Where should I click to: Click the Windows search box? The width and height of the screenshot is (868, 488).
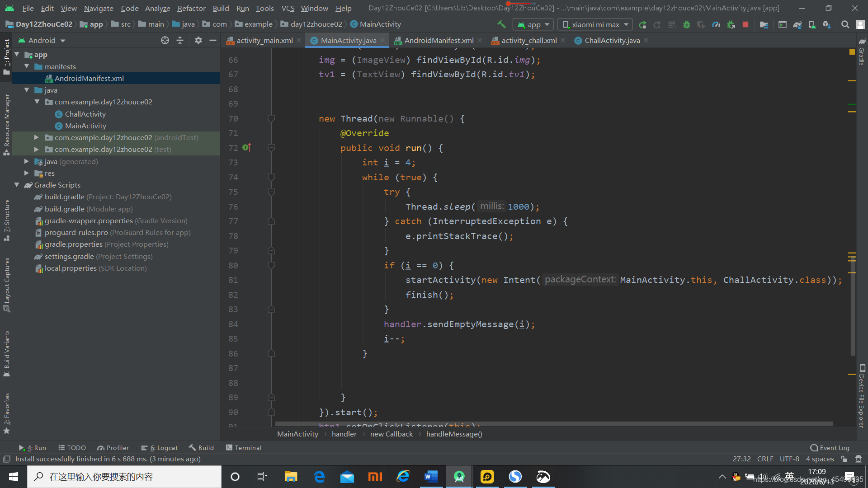[x=124, y=477]
